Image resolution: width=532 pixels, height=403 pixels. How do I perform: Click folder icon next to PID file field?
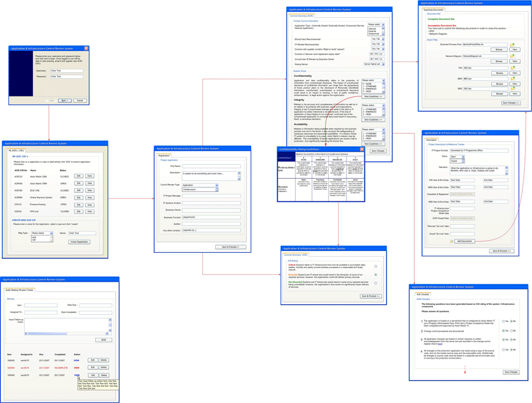pos(512,67)
